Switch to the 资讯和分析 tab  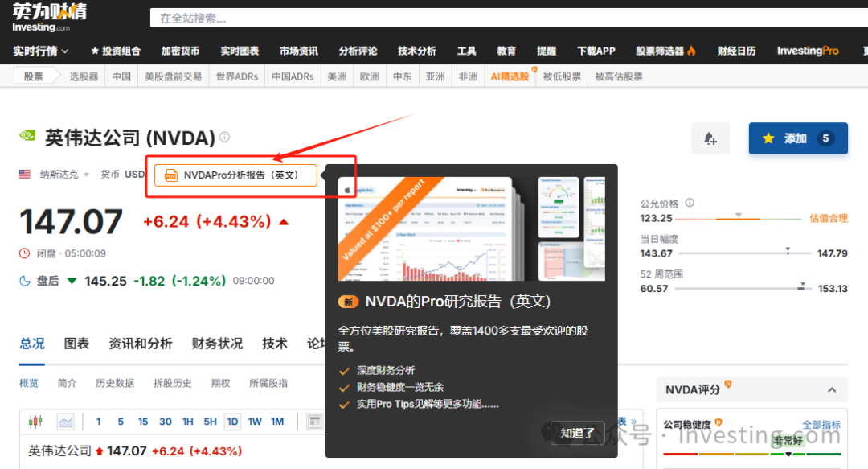pyautogui.click(x=140, y=344)
